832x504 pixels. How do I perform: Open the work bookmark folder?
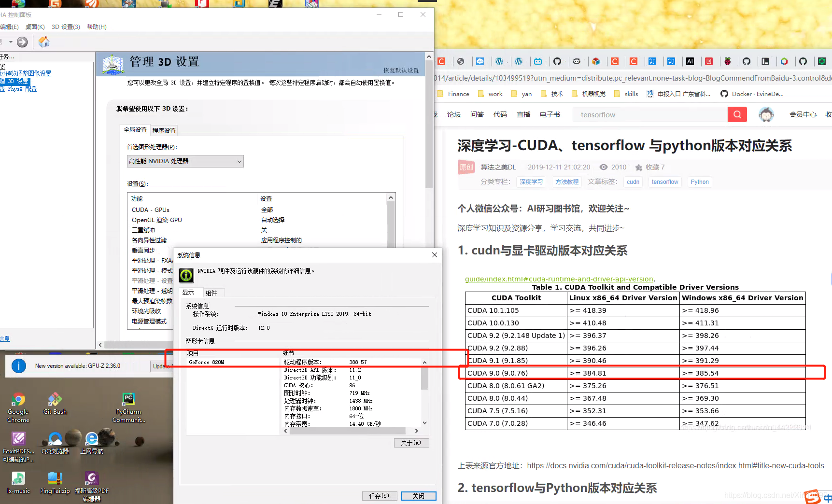pyautogui.click(x=490, y=94)
